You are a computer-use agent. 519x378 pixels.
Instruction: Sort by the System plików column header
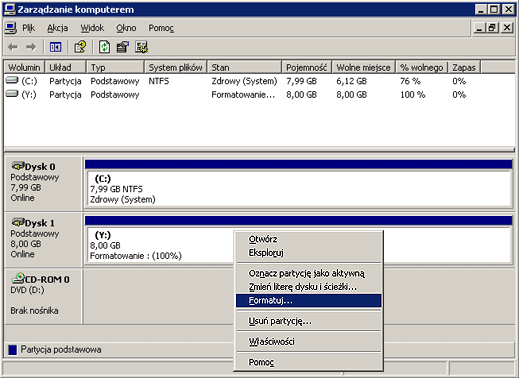pos(175,67)
